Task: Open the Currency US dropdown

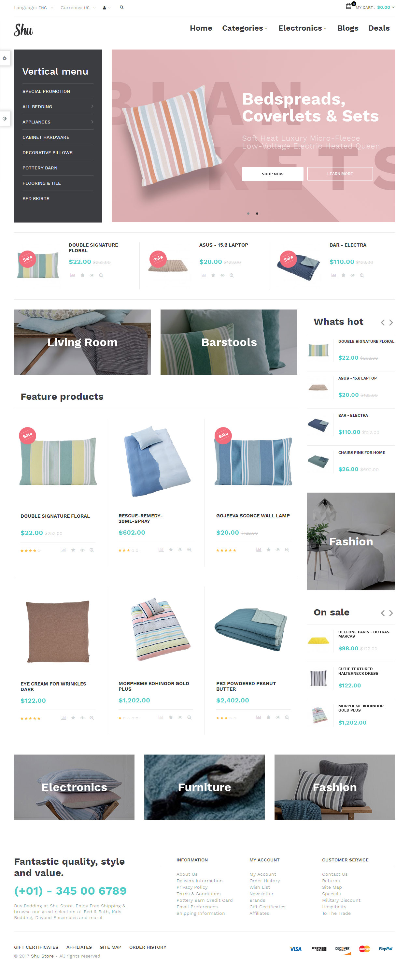Action: [78, 7]
